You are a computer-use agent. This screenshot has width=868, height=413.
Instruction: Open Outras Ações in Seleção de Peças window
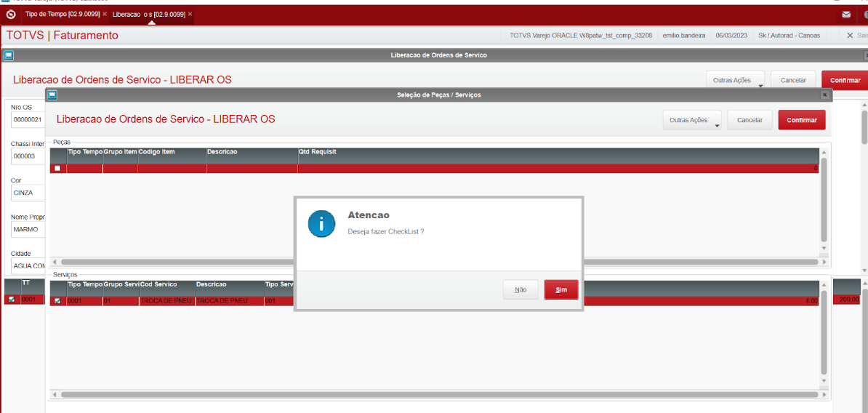pyautogui.click(x=692, y=120)
